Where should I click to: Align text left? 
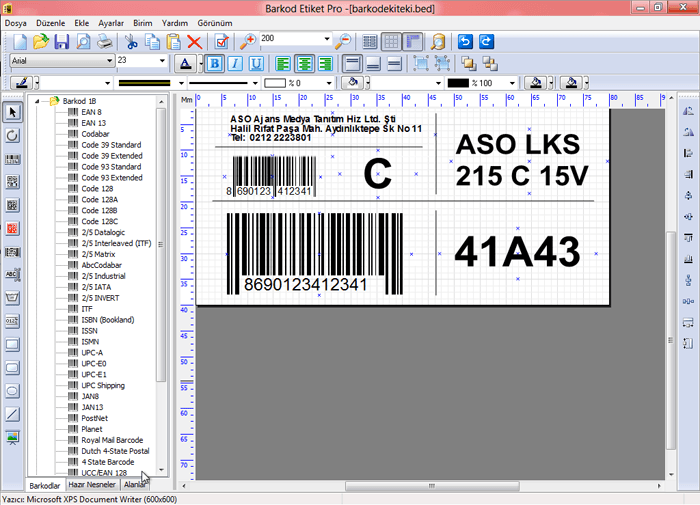coord(283,64)
